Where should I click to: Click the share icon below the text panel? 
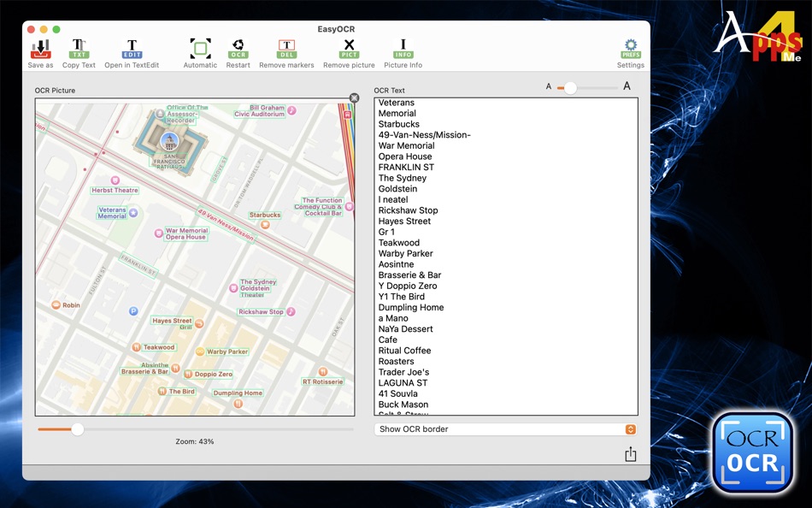(x=631, y=454)
